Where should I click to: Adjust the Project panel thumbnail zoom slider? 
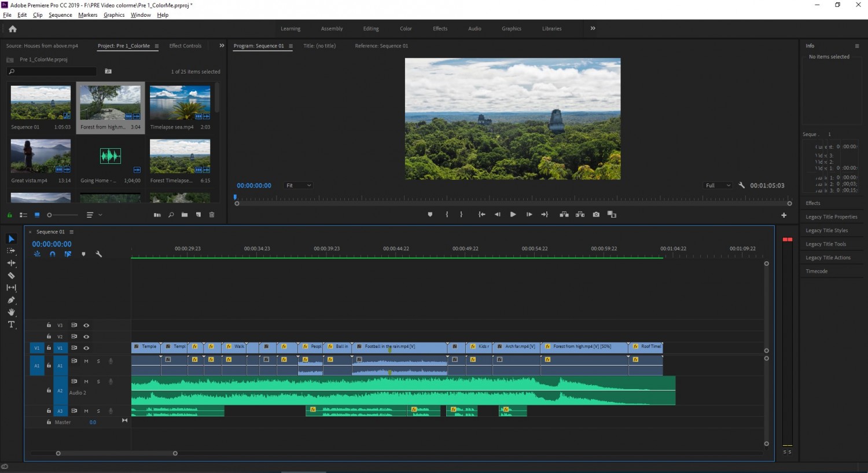pyautogui.click(x=62, y=215)
